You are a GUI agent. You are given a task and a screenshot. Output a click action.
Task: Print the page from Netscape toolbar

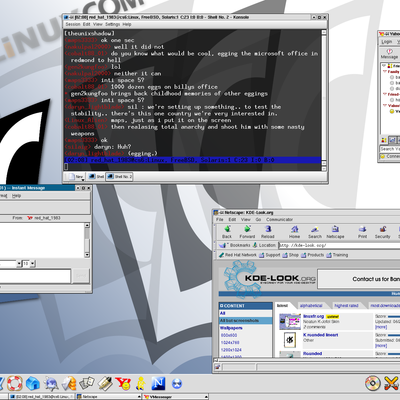tap(362, 232)
